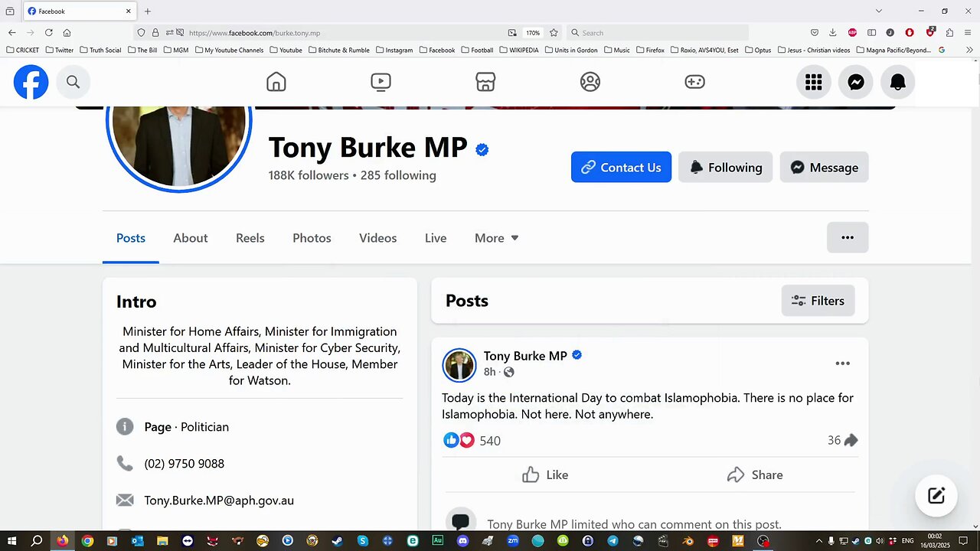This screenshot has height=551, width=980.
Task: Click the share count arrow next to 36
Action: (851, 440)
